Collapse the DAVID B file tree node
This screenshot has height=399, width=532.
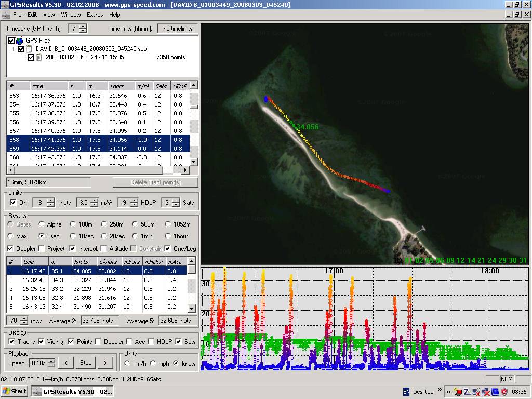[11, 49]
